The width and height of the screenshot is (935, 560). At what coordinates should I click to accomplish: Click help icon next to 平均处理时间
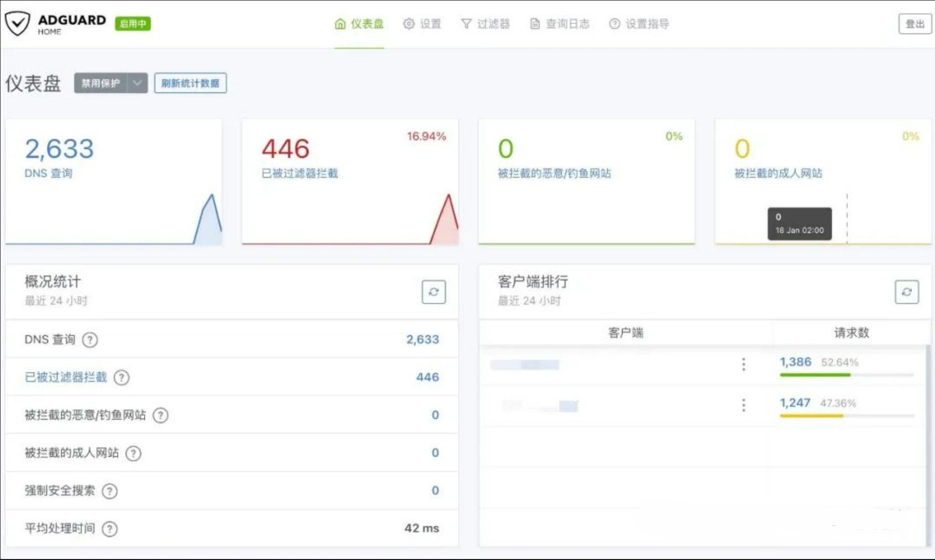(110, 529)
